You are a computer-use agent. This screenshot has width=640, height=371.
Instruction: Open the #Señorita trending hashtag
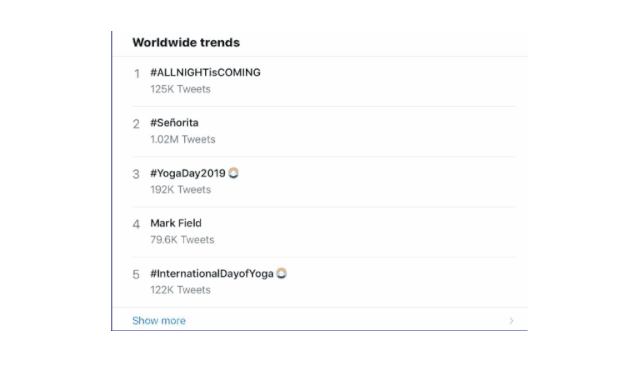(x=174, y=123)
